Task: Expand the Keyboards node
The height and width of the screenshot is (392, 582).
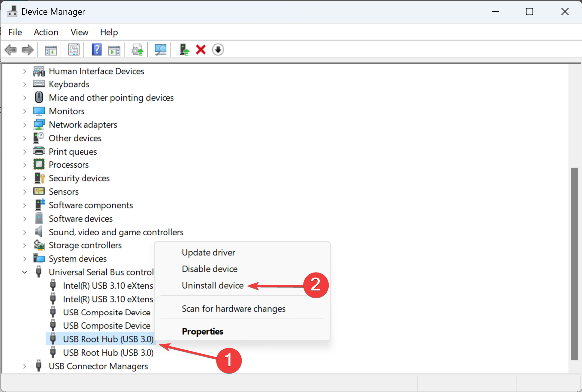Action: (x=24, y=84)
